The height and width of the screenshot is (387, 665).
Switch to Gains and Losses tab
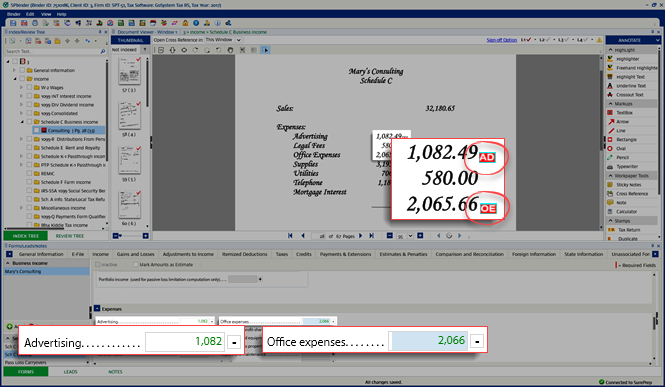coord(136,254)
